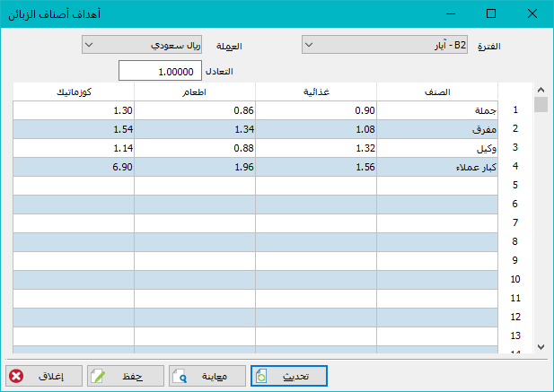Click the اطعام column header
Viewport: 554px width, 392px height.
[195, 92]
